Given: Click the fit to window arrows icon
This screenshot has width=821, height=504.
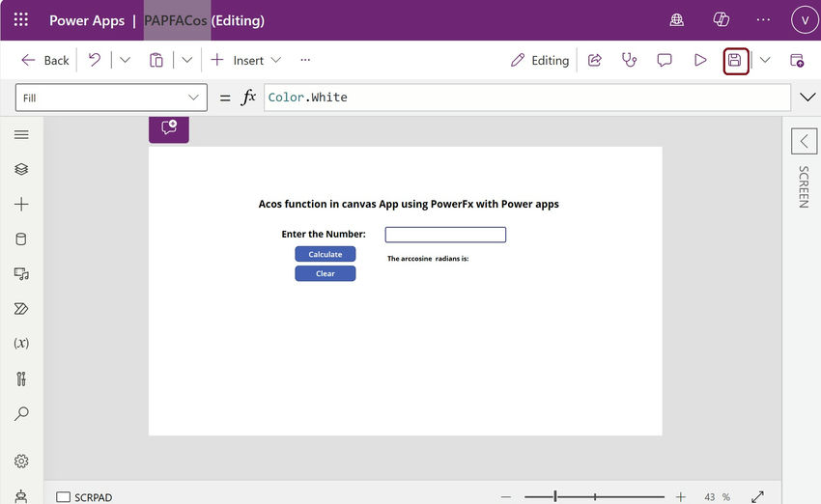Looking at the screenshot, I should (x=757, y=496).
